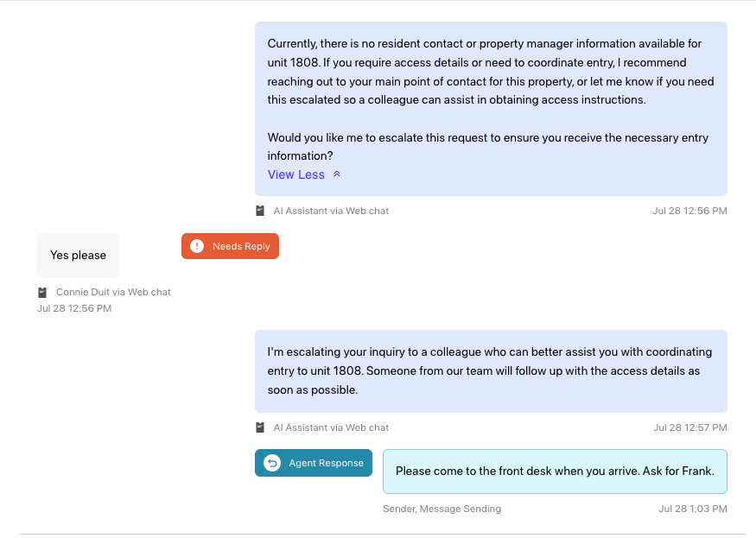Select the escalating inquiry AI message bubble
756x538 pixels.
pyautogui.click(x=491, y=371)
